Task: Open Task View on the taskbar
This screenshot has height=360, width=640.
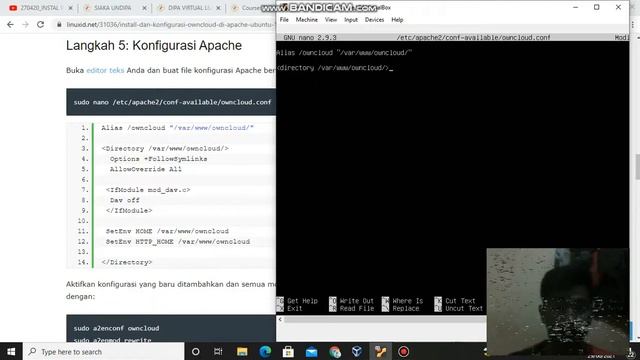Action: (218, 351)
